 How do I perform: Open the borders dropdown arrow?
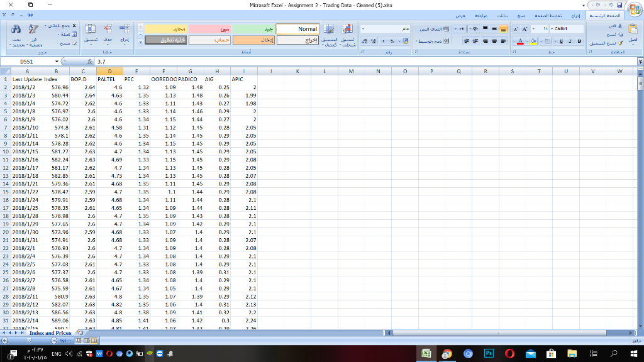click(541, 41)
